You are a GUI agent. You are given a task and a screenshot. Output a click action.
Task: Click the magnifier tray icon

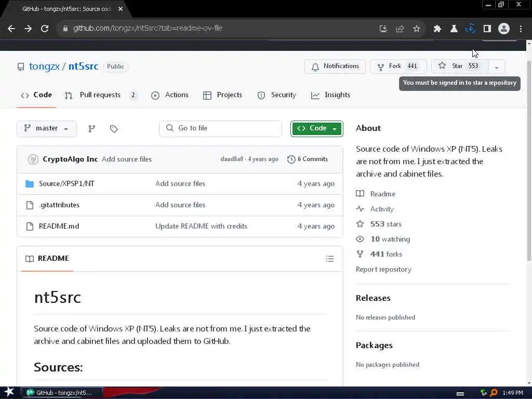click(x=494, y=393)
